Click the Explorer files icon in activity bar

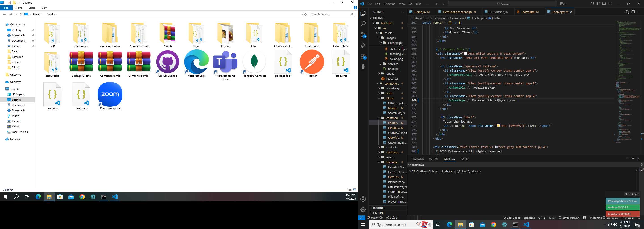363,13
